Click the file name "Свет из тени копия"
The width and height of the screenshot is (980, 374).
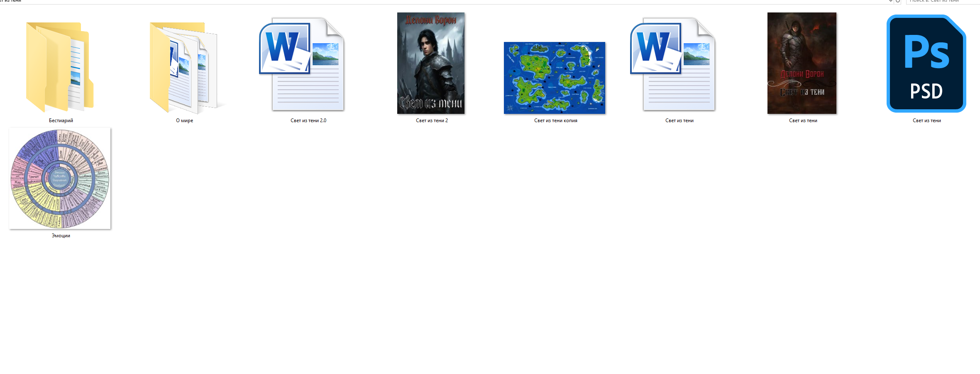(556, 121)
